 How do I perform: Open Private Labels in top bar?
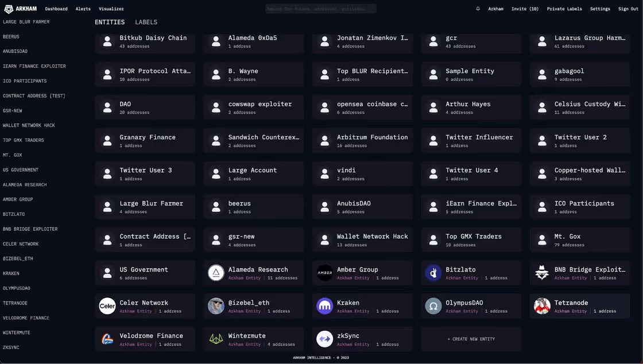[564, 9]
